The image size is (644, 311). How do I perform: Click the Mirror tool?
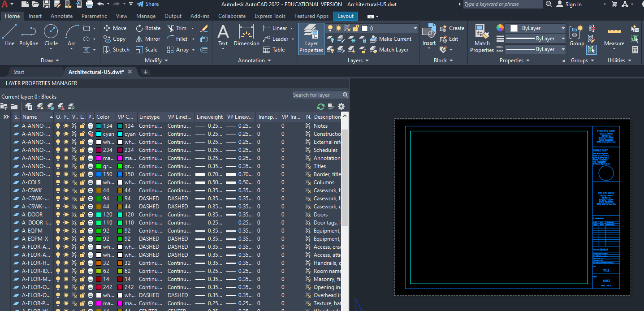point(148,39)
